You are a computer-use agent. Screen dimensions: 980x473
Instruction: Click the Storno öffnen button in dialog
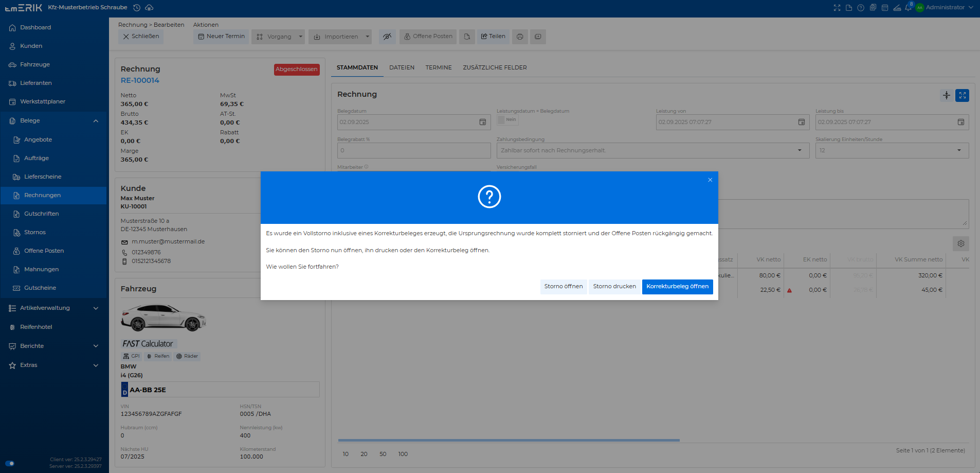click(x=564, y=287)
